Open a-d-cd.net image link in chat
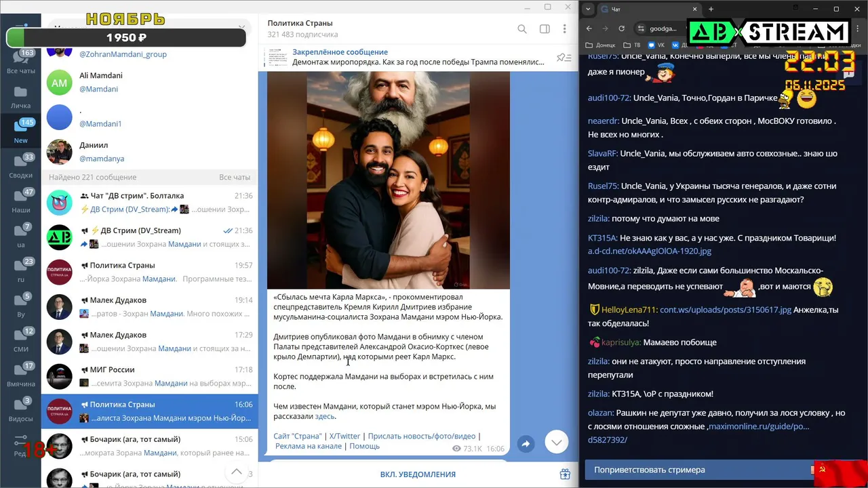The width and height of the screenshot is (868, 488). (x=650, y=251)
